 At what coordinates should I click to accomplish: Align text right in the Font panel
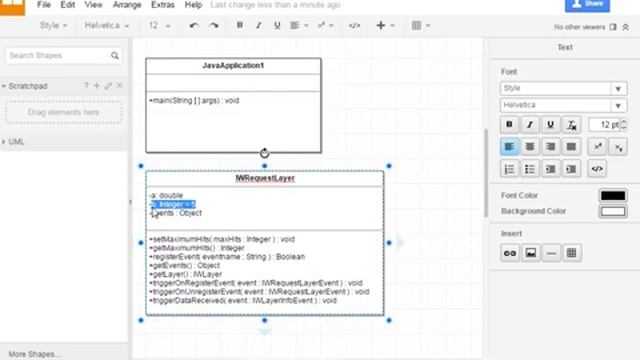click(550, 147)
